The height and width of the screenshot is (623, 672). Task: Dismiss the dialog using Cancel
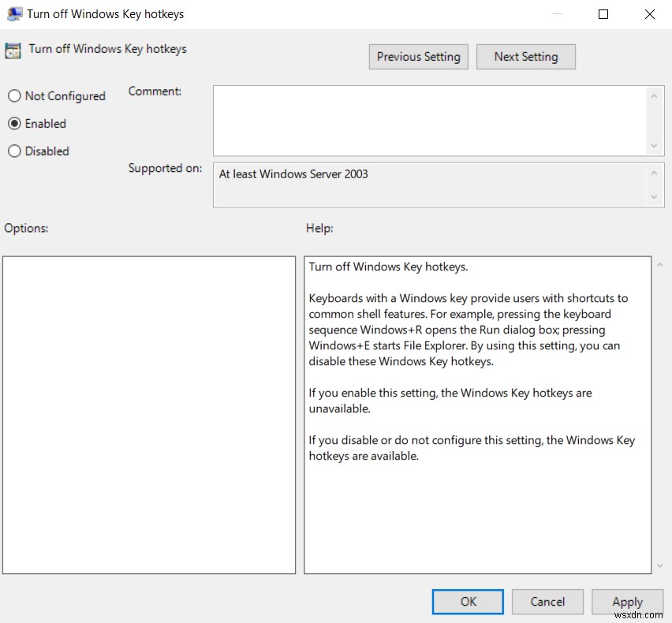click(547, 601)
